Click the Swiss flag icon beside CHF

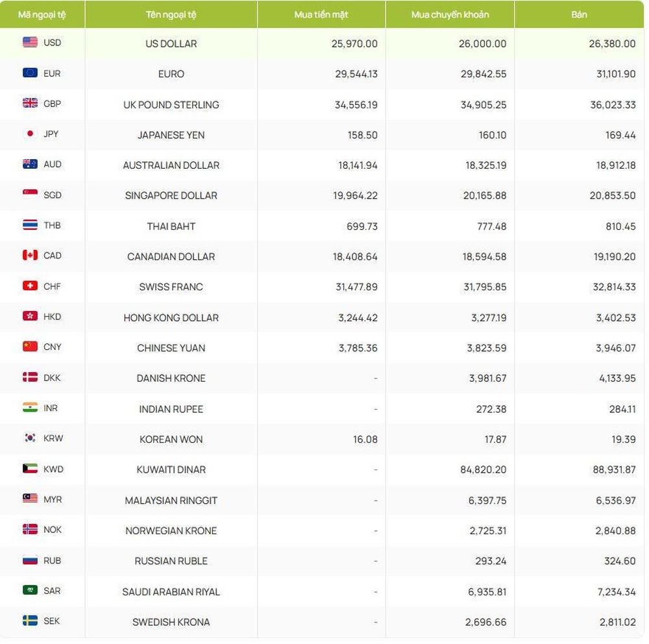(x=30, y=286)
